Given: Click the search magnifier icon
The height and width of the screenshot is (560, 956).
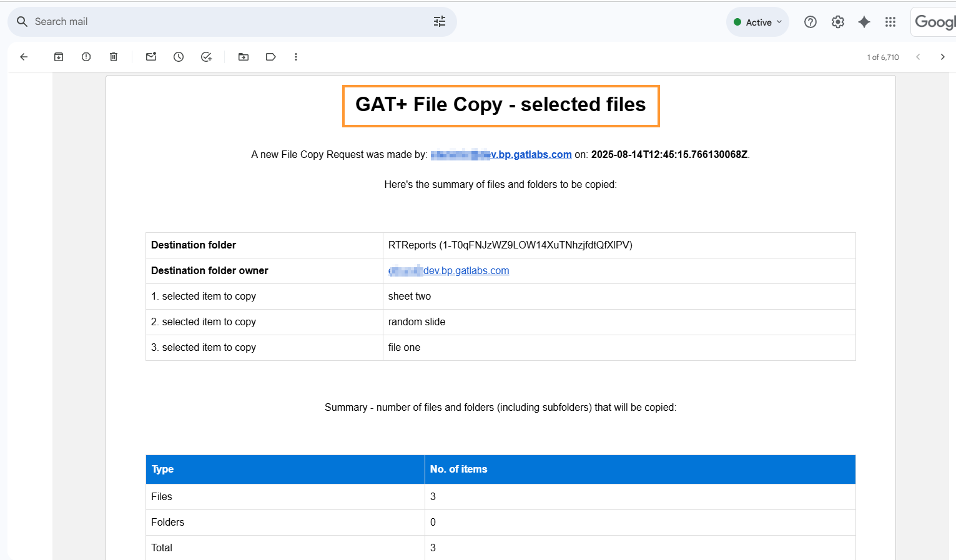Looking at the screenshot, I should [22, 22].
